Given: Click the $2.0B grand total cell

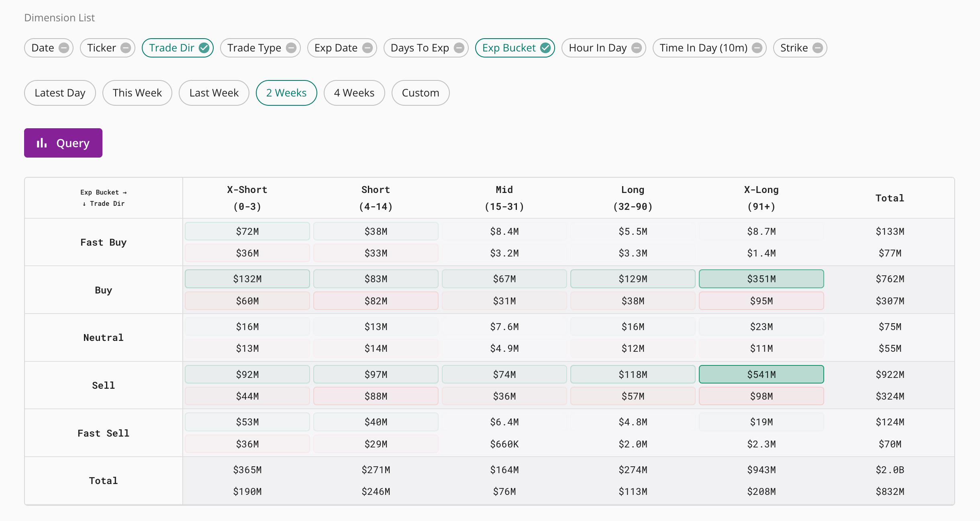Looking at the screenshot, I should [x=890, y=470].
